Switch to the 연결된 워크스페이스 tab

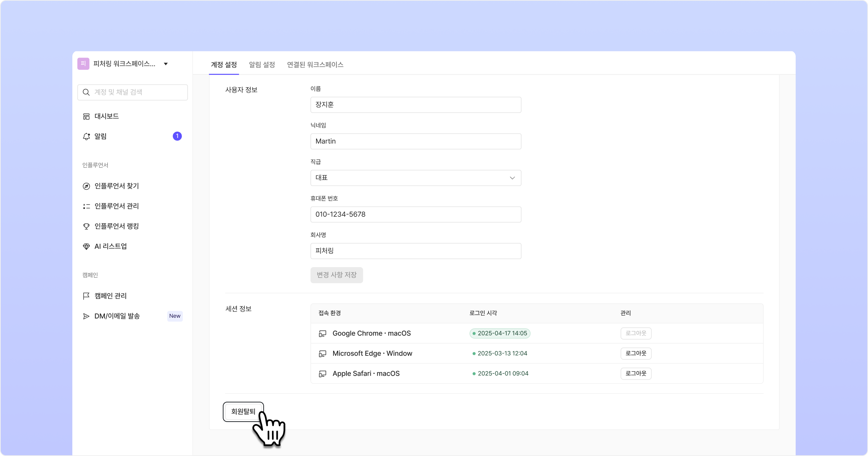pyautogui.click(x=315, y=64)
